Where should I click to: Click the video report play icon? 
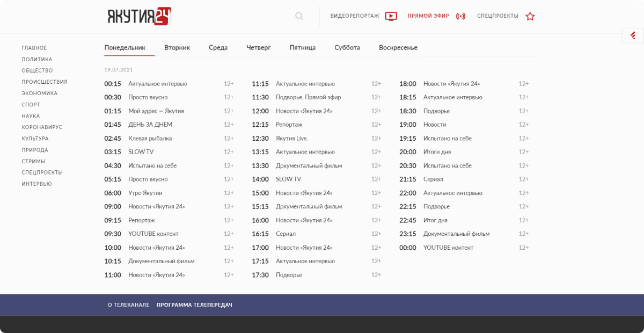click(x=391, y=16)
